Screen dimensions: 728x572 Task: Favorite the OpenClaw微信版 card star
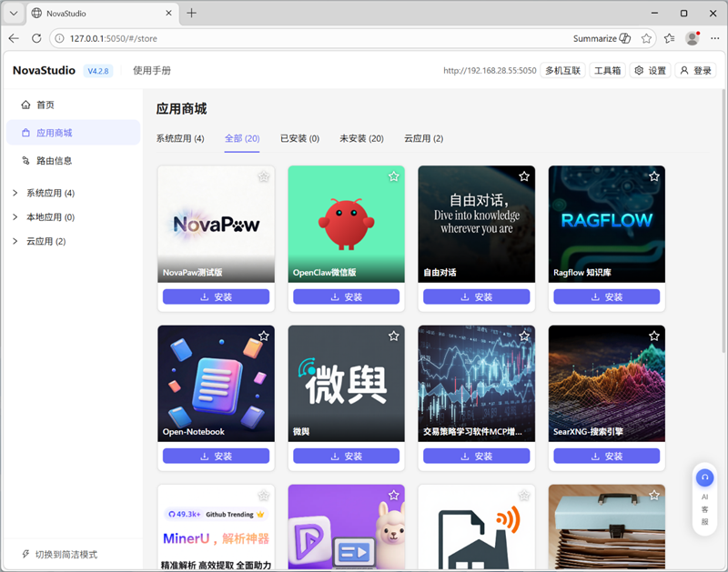click(x=394, y=176)
